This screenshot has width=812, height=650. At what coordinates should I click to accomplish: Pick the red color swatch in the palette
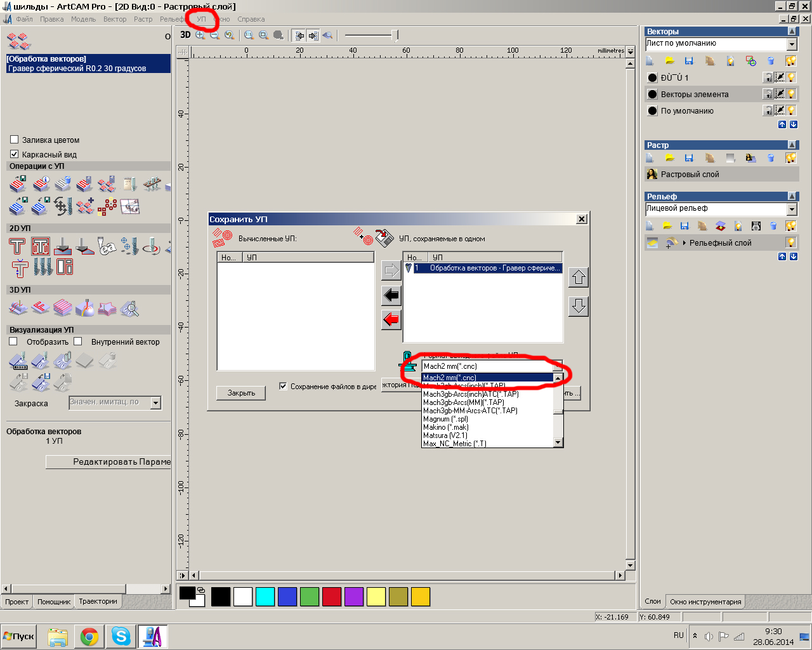[332, 597]
